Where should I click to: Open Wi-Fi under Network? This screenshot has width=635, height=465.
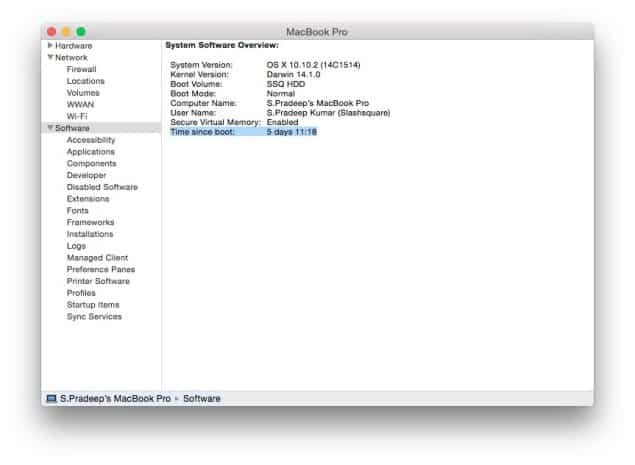pos(77,116)
